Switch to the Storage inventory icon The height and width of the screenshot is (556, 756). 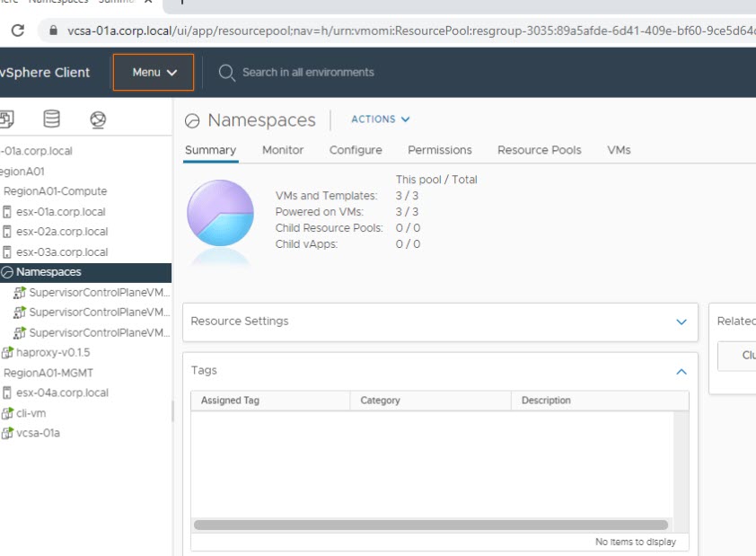coord(52,119)
